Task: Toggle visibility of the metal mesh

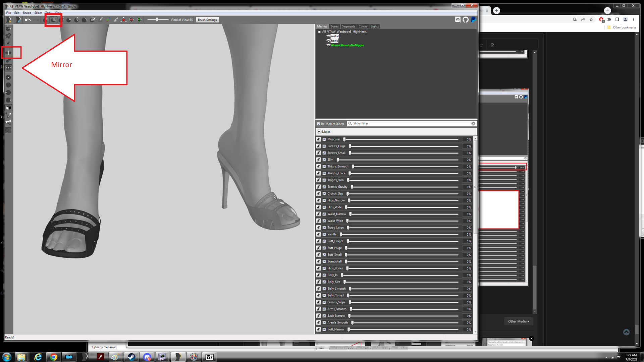Action: [328, 36]
